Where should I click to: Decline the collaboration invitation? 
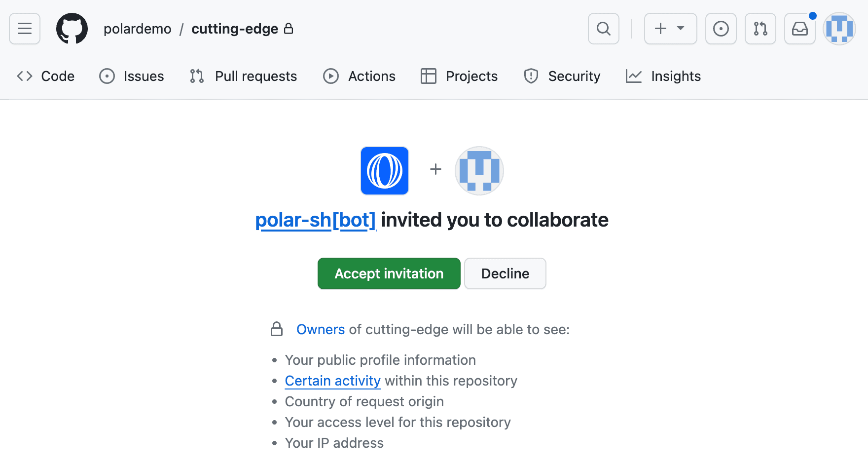pyautogui.click(x=505, y=273)
